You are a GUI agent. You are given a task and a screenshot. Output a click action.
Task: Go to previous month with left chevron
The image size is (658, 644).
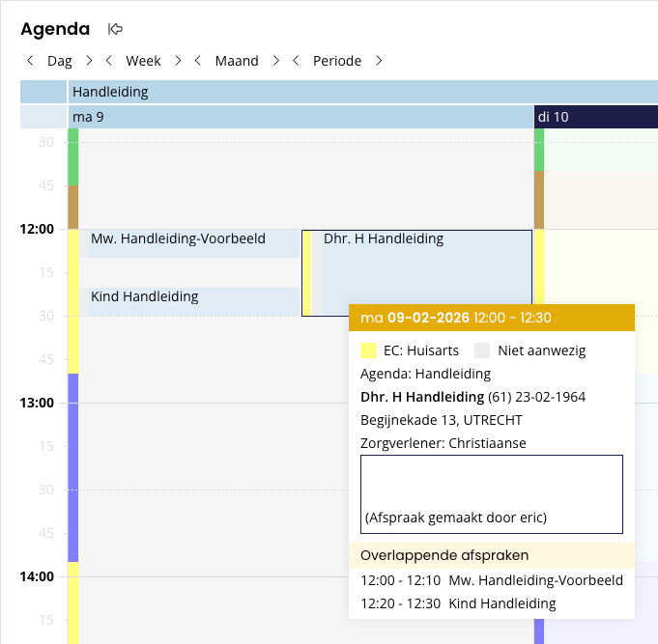[198, 61]
